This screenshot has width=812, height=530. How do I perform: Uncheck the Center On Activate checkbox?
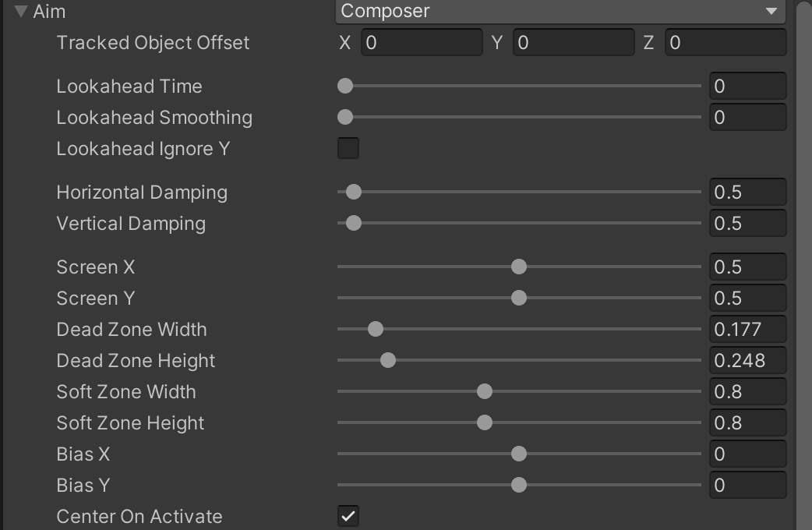pos(348,516)
